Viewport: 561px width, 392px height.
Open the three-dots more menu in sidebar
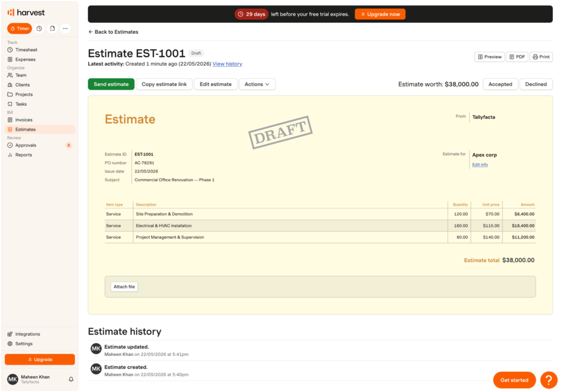pyautogui.click(x=65, y=28)
